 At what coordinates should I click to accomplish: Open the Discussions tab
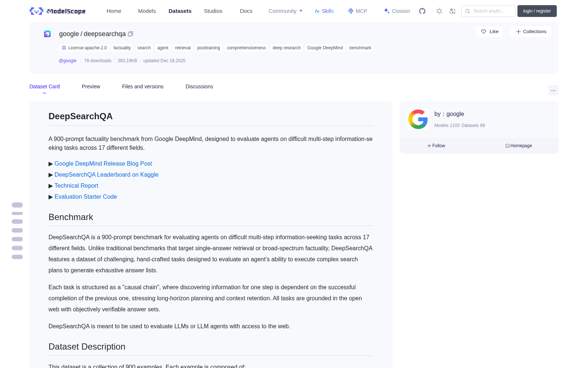199,86
